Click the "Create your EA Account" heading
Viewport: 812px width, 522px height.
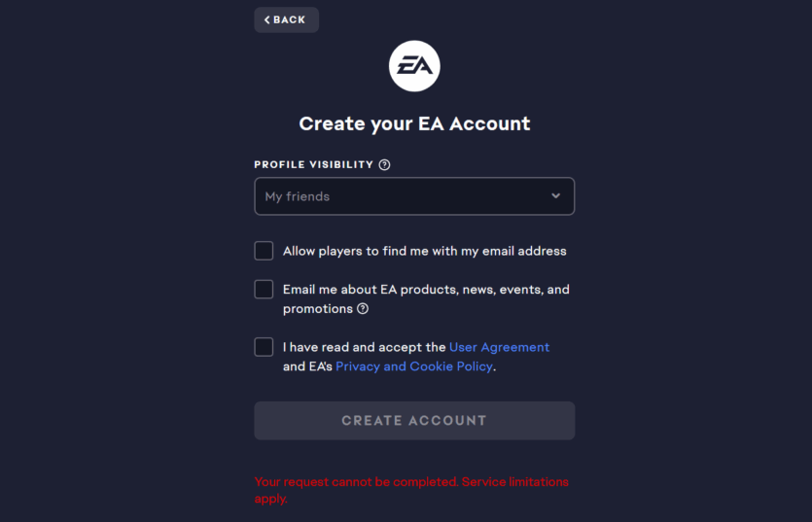414,123
